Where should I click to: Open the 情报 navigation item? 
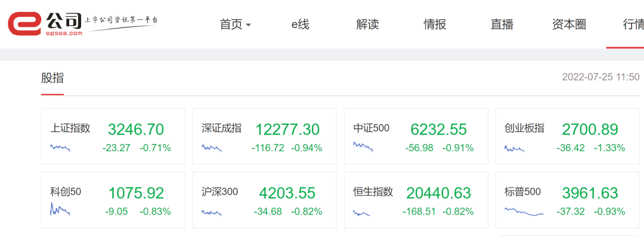(435, 24)
